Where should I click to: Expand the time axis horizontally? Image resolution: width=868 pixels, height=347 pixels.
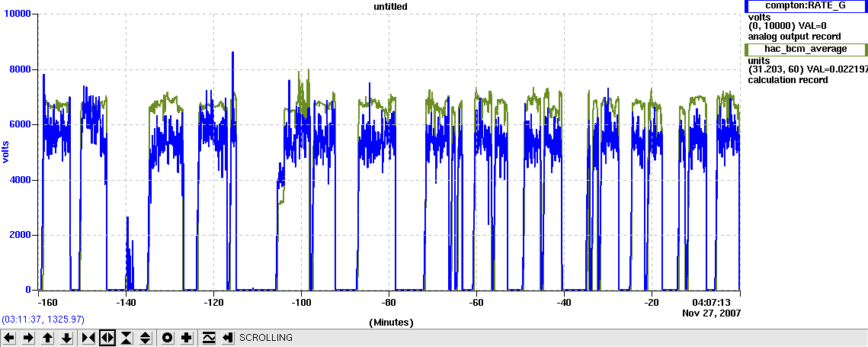[x=107, y=338]
